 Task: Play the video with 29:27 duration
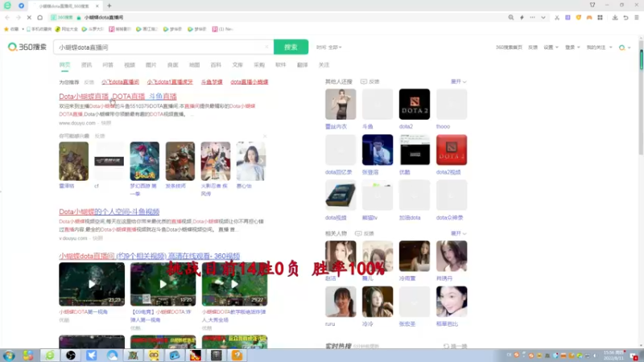[234, 284]
